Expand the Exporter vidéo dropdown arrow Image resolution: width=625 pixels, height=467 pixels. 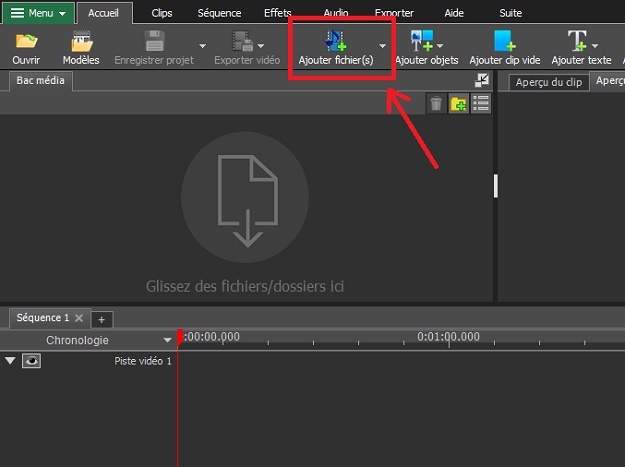[x=261, y=46]
